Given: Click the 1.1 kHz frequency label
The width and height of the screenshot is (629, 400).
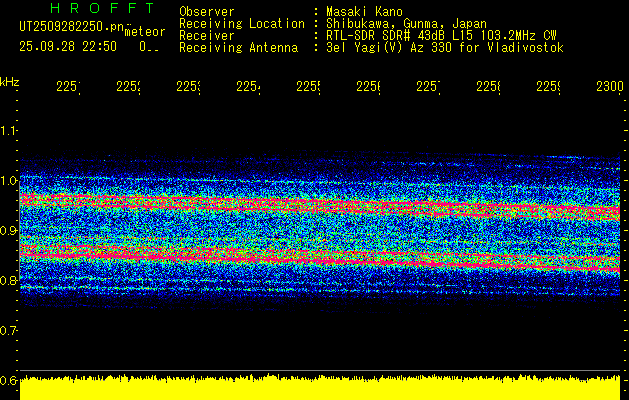Looking at the screenshot, I should [x=8, y=130].
